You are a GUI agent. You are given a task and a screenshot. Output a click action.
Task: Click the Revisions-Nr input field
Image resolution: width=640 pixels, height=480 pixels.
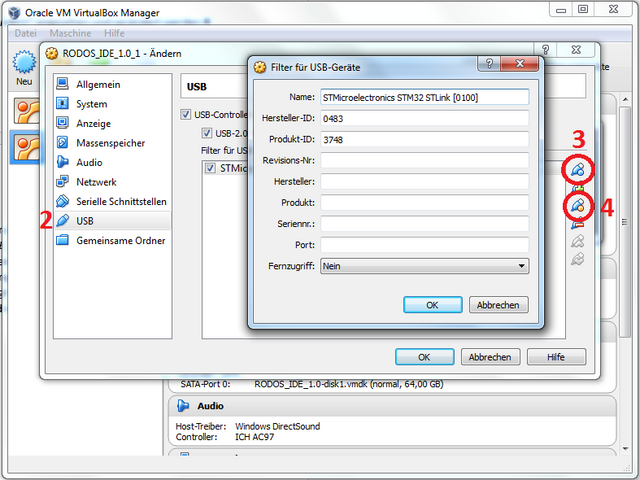click(x=424, y=160)
